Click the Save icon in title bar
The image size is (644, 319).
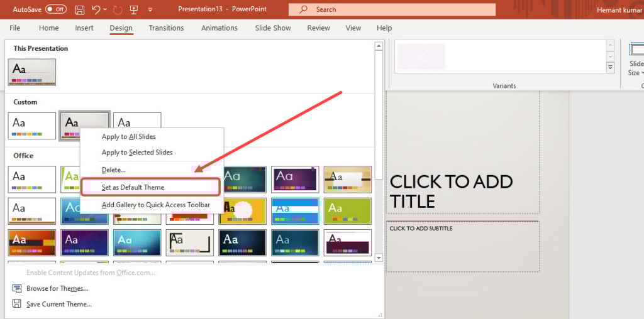pyautogui.click(x=80, y=9)
